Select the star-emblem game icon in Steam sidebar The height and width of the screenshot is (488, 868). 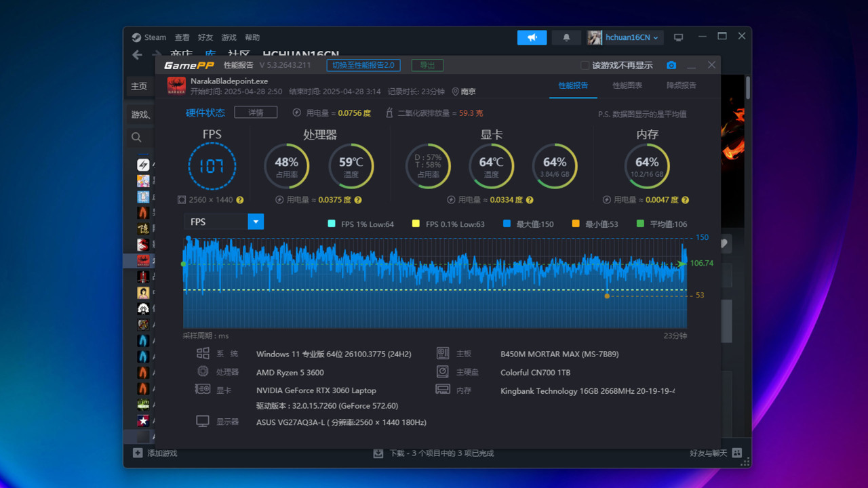(x=143, y=421)
